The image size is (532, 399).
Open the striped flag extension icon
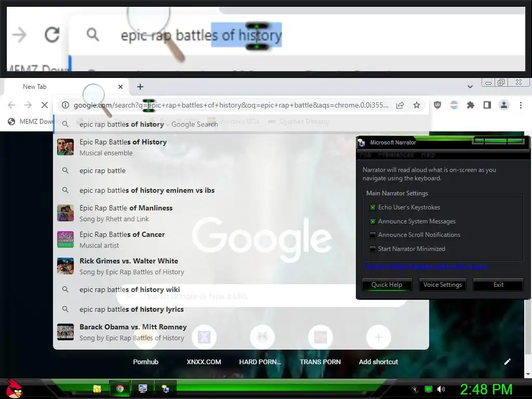pos(454,105)
